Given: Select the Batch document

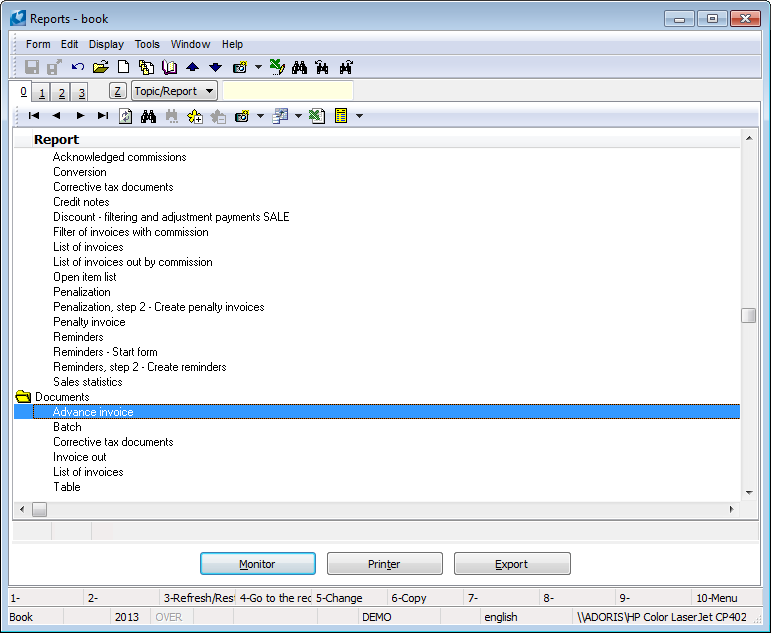Looking at the screenshot, I should 67,427.
